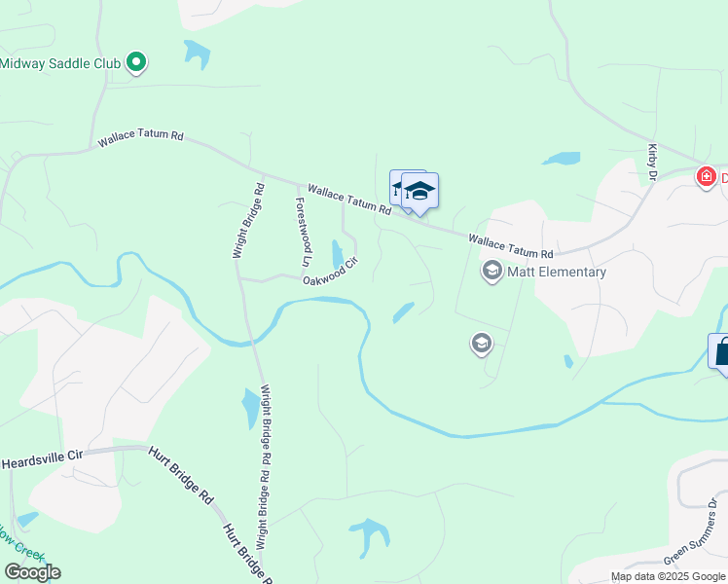Click the Green Summers Dr label
Viewport: 728px width, 584px height.
click(x=691, y=532)
